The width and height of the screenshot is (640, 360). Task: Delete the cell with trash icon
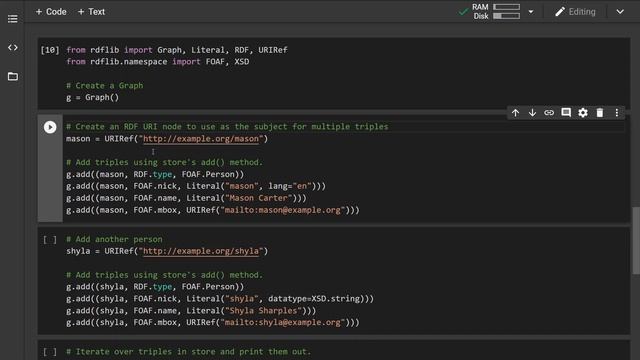click(x=600, y=113)
